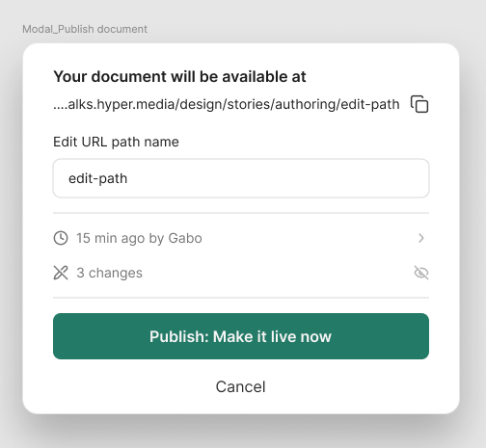Select the 'Modal_Publish document' frame label

coord(85,29)
